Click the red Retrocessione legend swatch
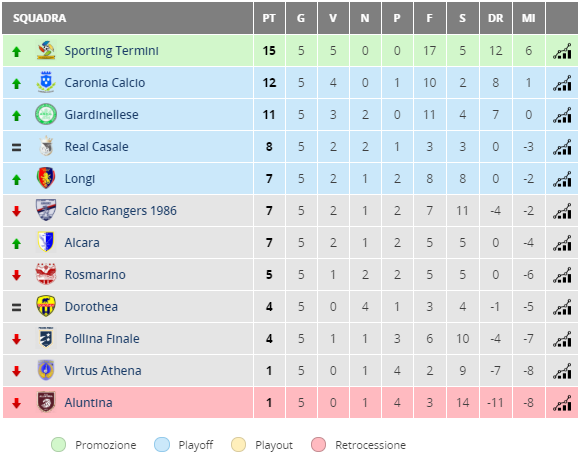The width and height of the screenshot is (583, 460). pos(318,444)
